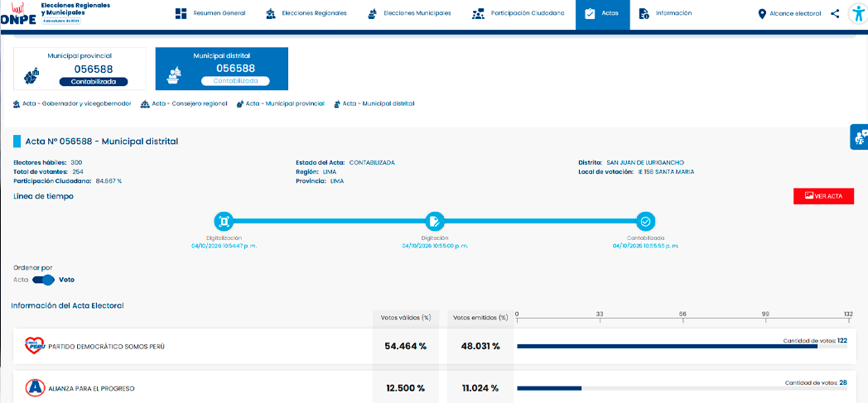
Task: Click the ONPE logo
Action: 19,14
